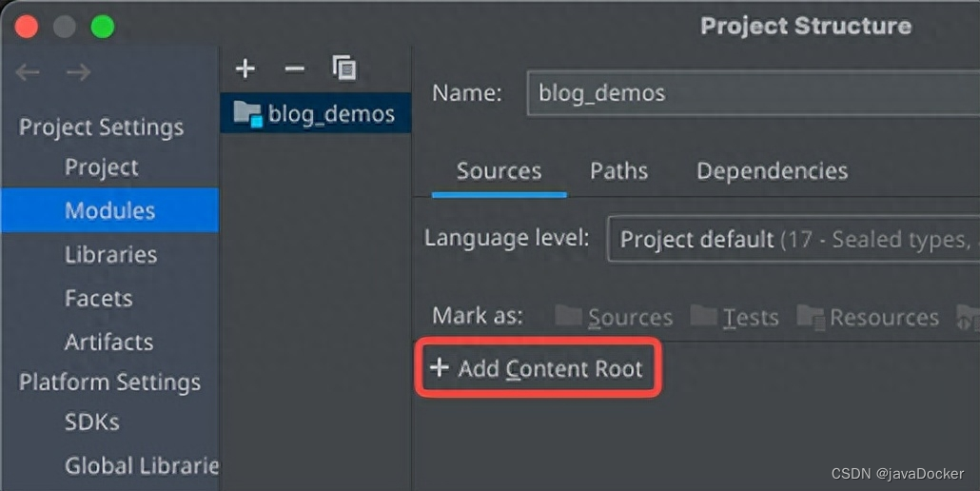
Task: Switch to the Dependencies tab
Action: pos(772,171)
